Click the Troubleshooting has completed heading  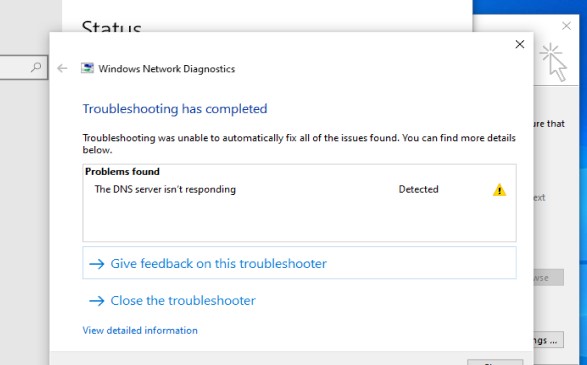pyautogui.click(x=175, y=109)
